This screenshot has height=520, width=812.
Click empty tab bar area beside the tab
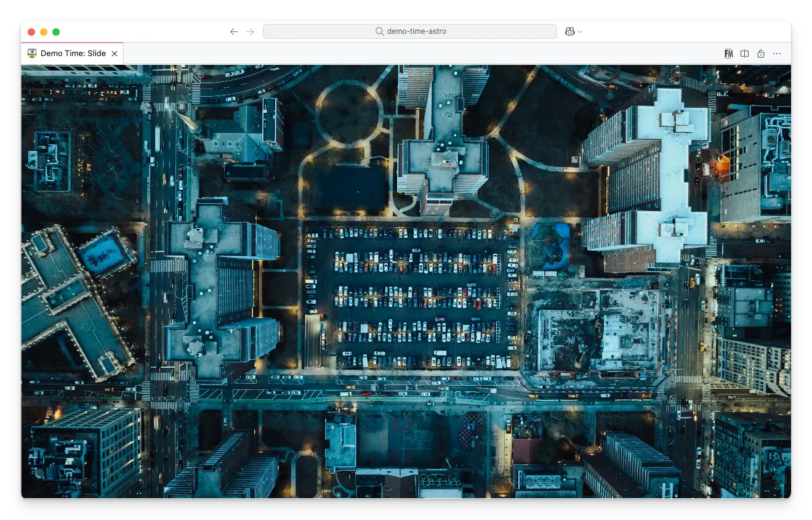[419, 54]
